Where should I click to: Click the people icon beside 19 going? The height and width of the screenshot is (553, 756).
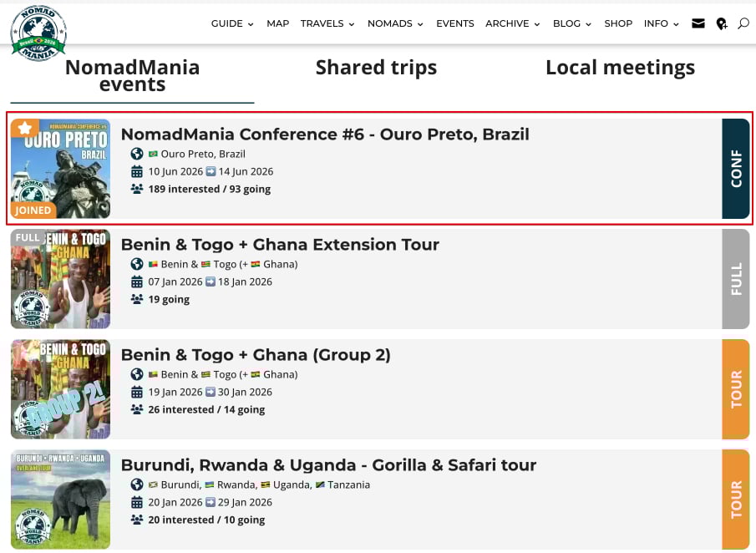(137, 299)
